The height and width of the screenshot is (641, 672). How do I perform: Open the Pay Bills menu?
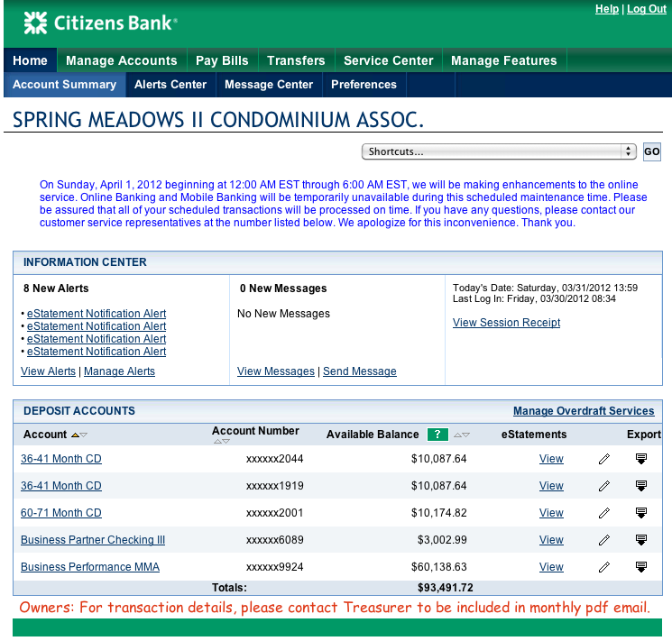222,60
